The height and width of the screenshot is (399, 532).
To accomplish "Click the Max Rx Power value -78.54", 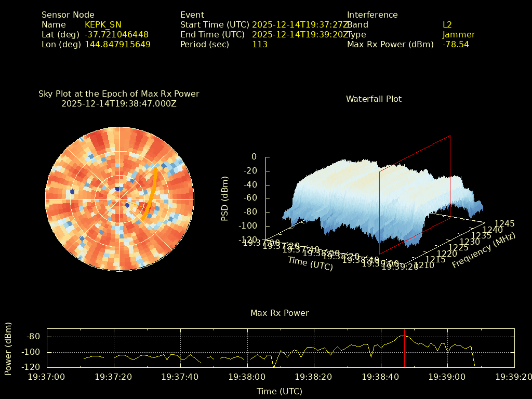I will tap(455, 45).
